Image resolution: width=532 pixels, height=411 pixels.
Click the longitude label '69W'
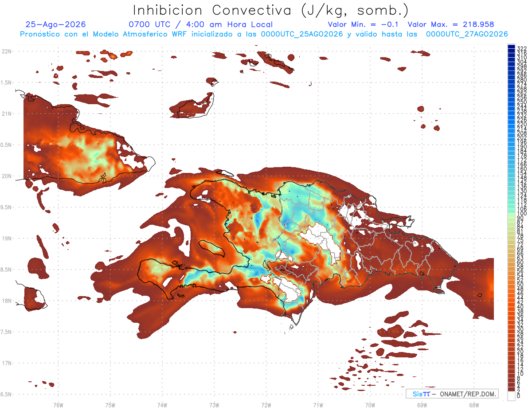click(422, 405)
